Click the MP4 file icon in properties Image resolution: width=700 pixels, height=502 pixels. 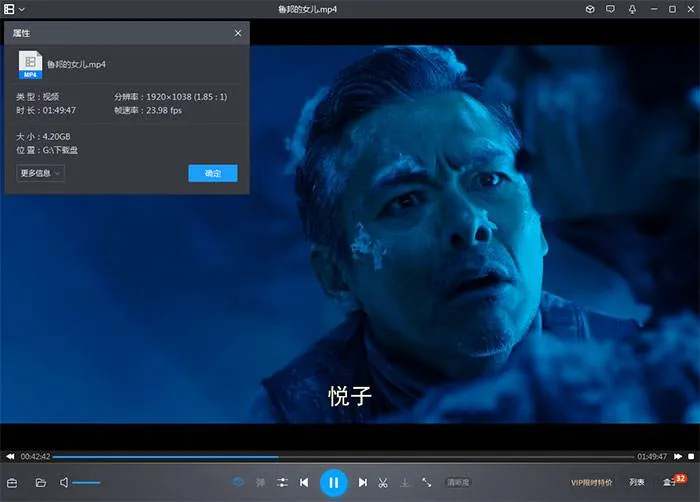30,65
